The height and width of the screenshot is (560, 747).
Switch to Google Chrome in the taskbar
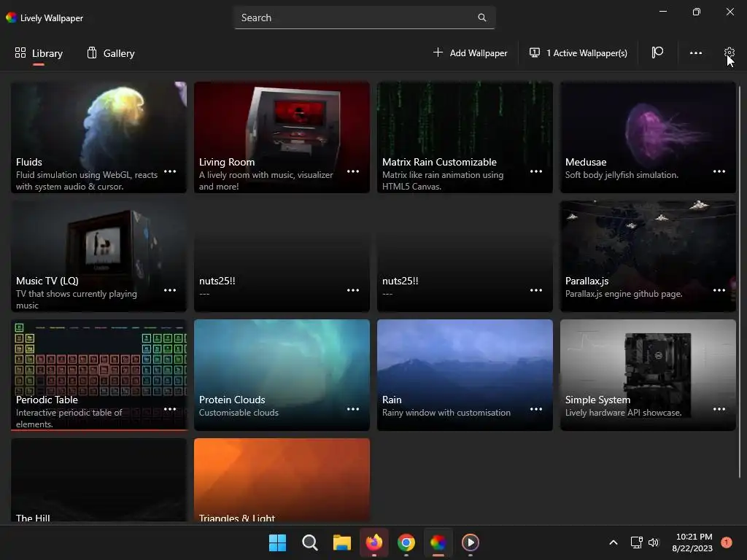pyautogui.click(x=406, y=542)
